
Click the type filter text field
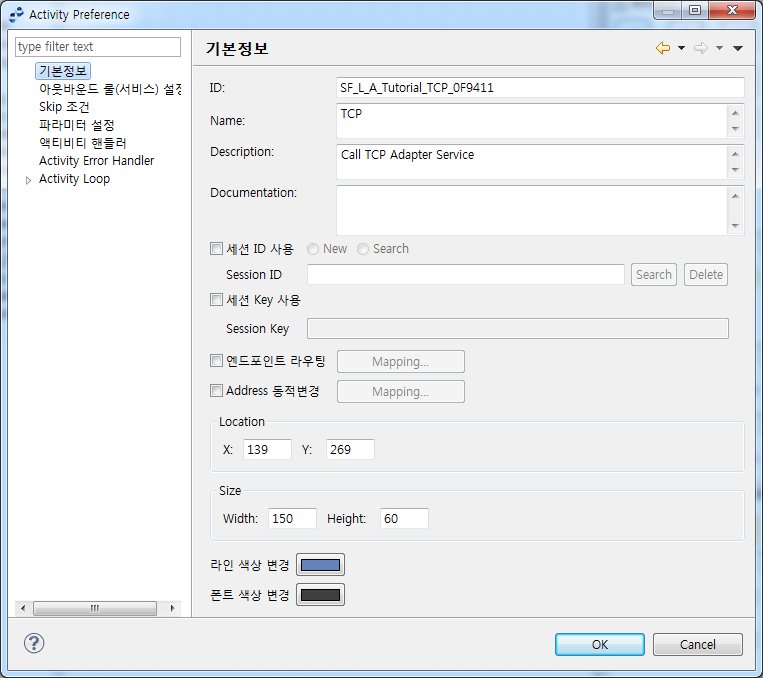point(98,47)
